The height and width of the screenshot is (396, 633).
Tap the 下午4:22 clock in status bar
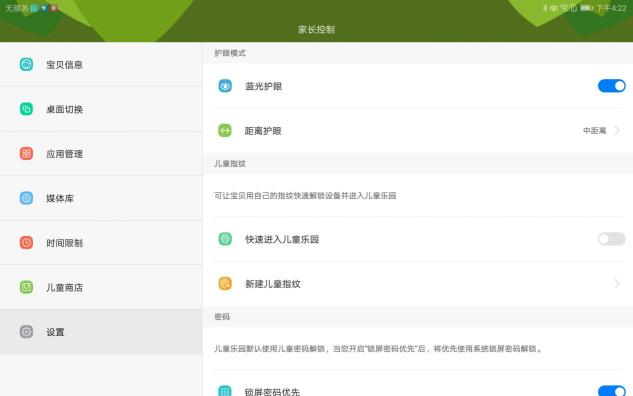pyautogui.click(x=611, y=8)
